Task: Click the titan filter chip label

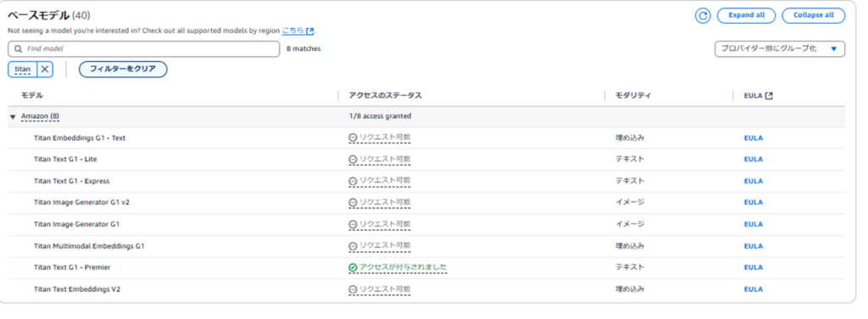Action: pyautogui.click(x=23, y=70)
